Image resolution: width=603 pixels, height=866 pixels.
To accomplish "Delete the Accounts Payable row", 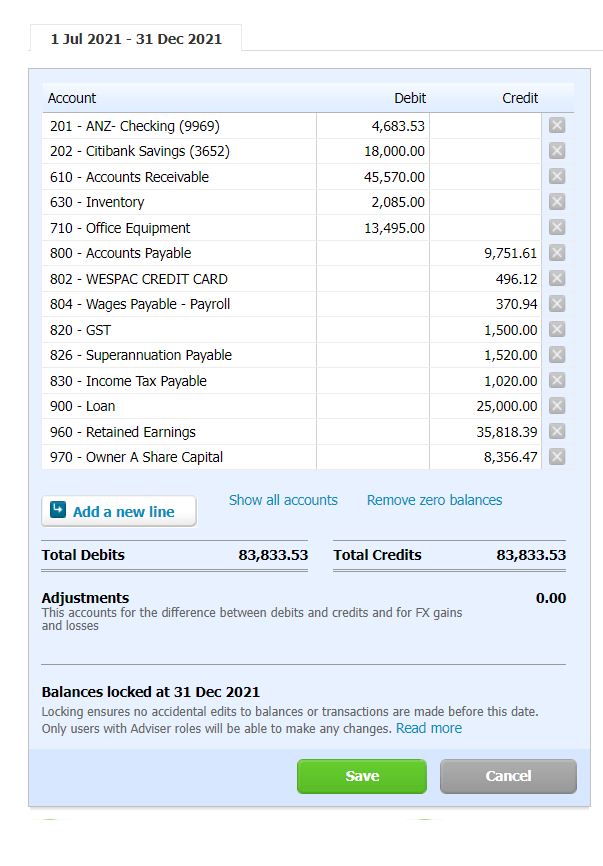I will tap(557, 253).
